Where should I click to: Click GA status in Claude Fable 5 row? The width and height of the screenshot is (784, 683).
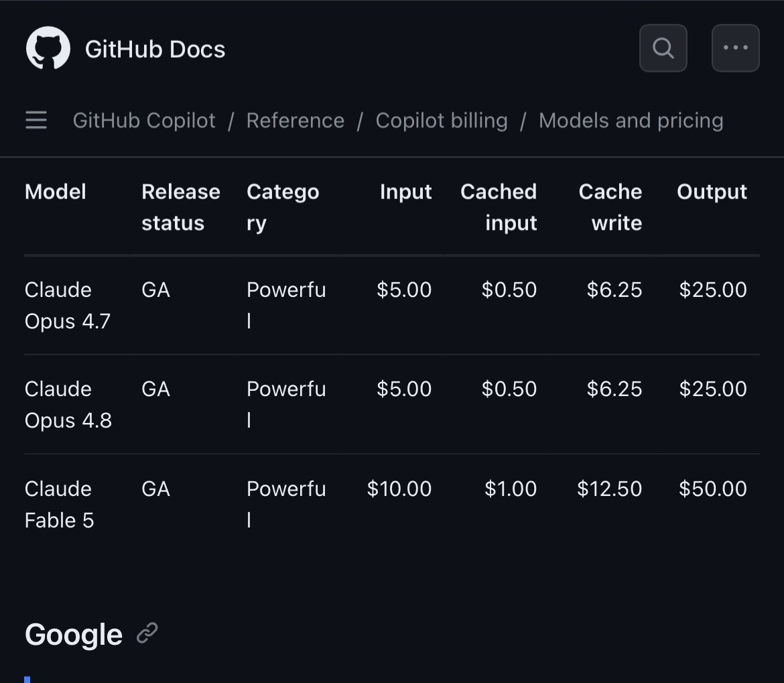point(156,489)
